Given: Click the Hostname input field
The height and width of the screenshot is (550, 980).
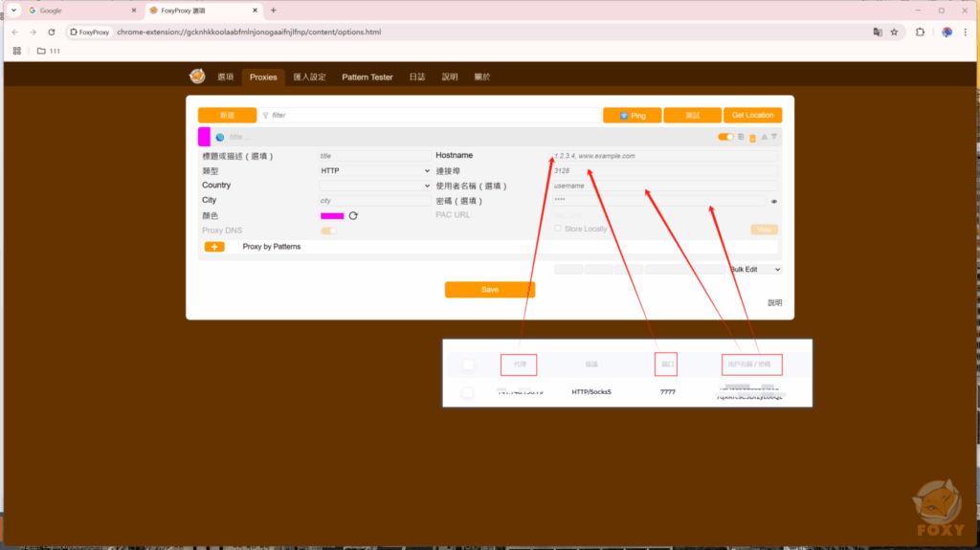Looking at the screenshot, I should pos(665,156).
